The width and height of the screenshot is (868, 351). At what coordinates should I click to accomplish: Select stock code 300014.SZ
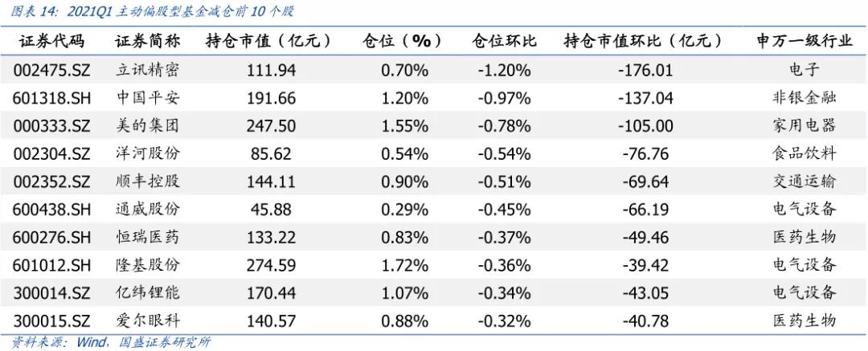51,293
